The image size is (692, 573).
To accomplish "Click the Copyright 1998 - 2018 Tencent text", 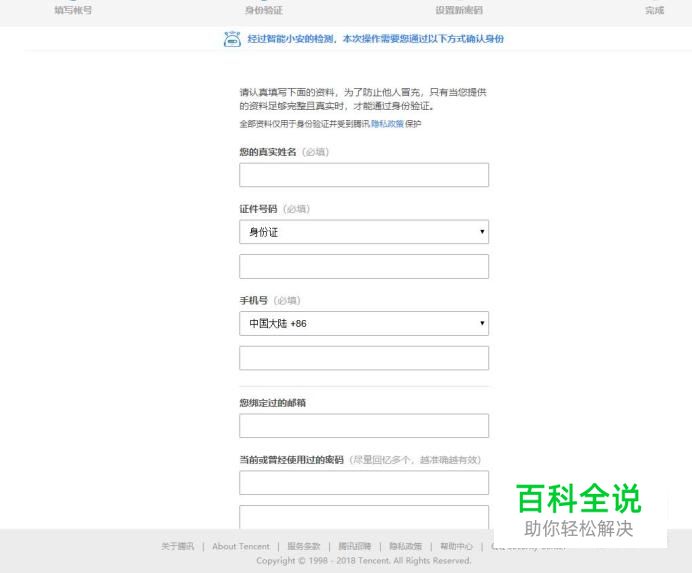I will click(x=364, y=561).
